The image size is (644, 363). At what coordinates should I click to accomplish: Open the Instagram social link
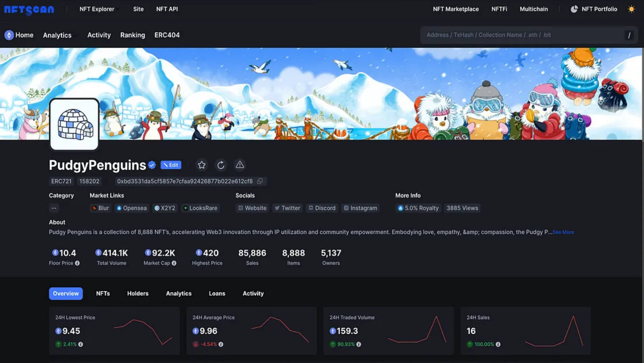point(360,208)
